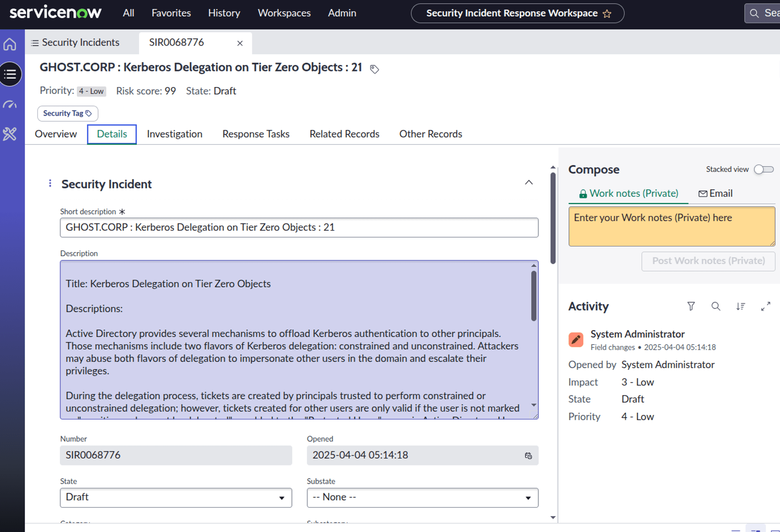Open the Home icon in the sidebar
This screenshot has width=780, height=532.
pyautogui.click(x=9, y=44)
